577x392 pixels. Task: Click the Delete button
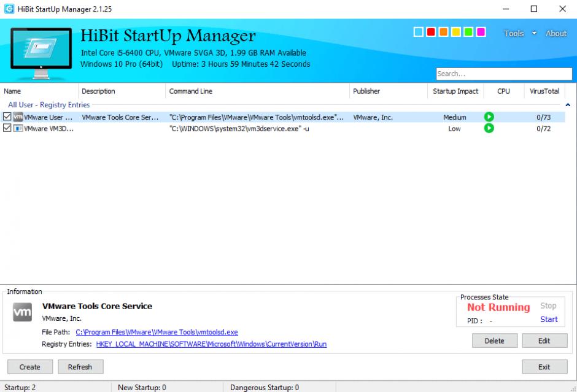(x=495, y=341)
